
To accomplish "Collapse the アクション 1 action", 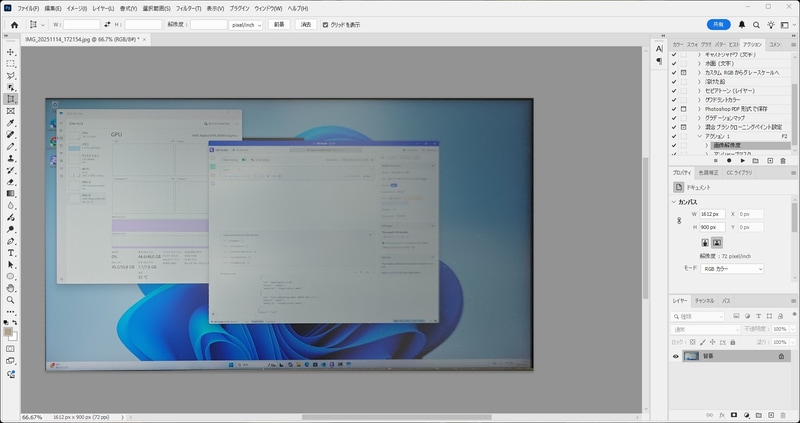I will click(699, 136).
